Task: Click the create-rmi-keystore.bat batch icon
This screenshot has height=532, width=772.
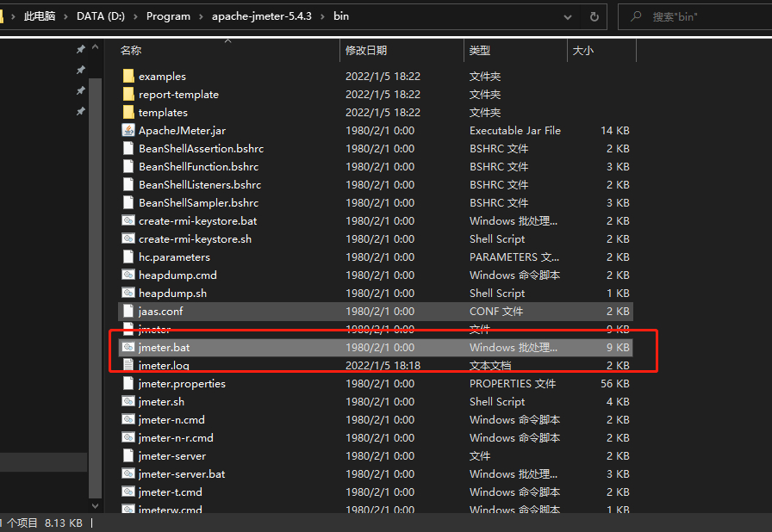Action: pos(128,220)
